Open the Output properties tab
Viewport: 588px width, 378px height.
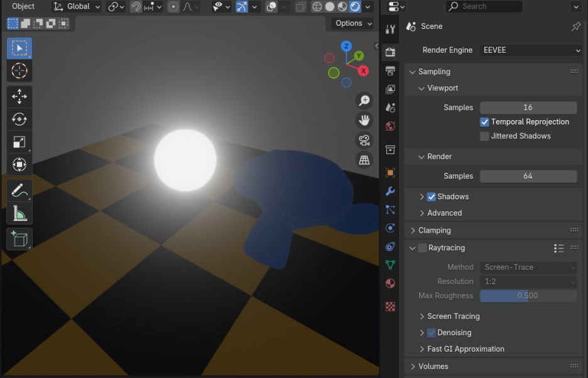tap(390, 70)
